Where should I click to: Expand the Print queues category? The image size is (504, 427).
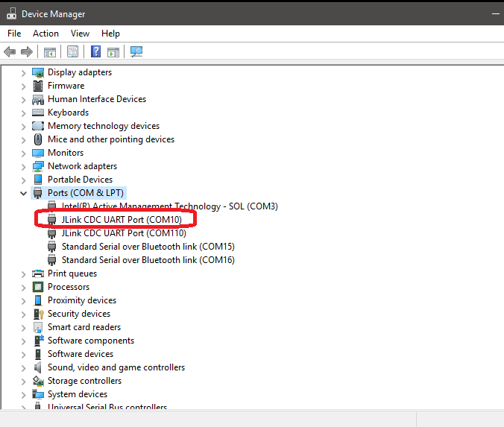[23, 273]
